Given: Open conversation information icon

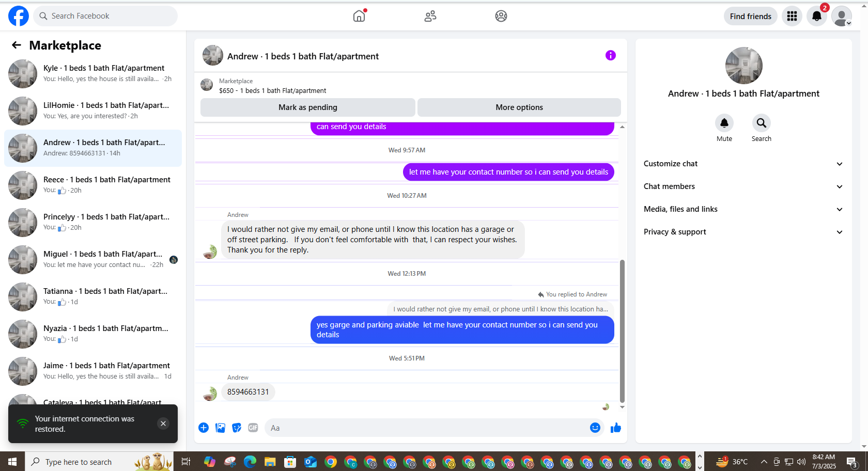Looking at the screenshot, I should pos(611,55).
